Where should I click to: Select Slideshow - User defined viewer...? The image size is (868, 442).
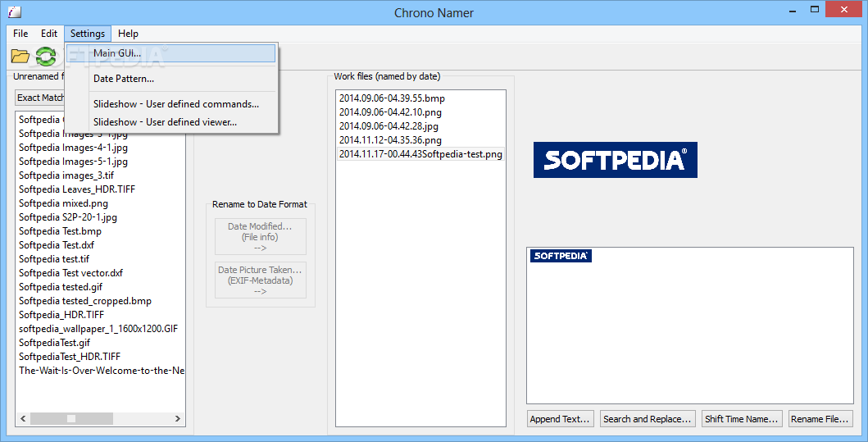[x=171, y=122]
